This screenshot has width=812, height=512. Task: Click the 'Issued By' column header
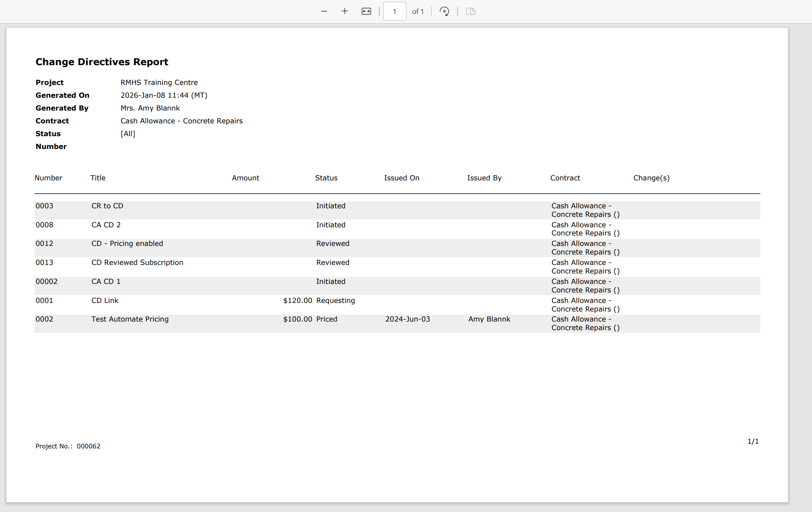[x=484, y=178]
